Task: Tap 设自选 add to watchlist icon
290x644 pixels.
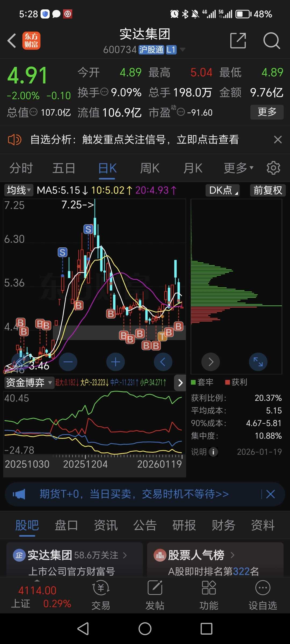Action: click(x=263, y=595)
